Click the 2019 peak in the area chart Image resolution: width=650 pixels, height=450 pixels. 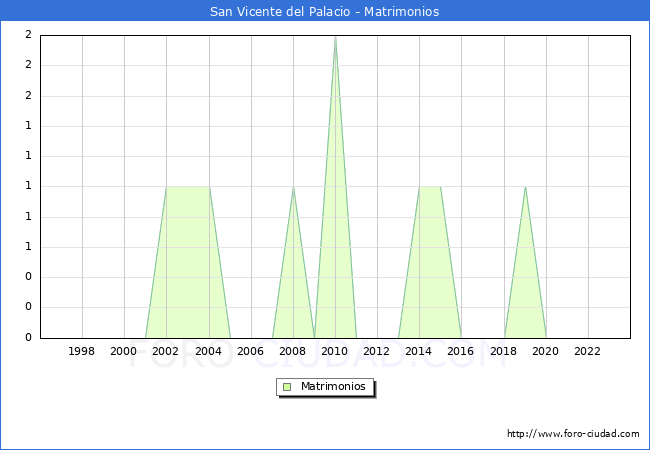click(x=525, y=188)
